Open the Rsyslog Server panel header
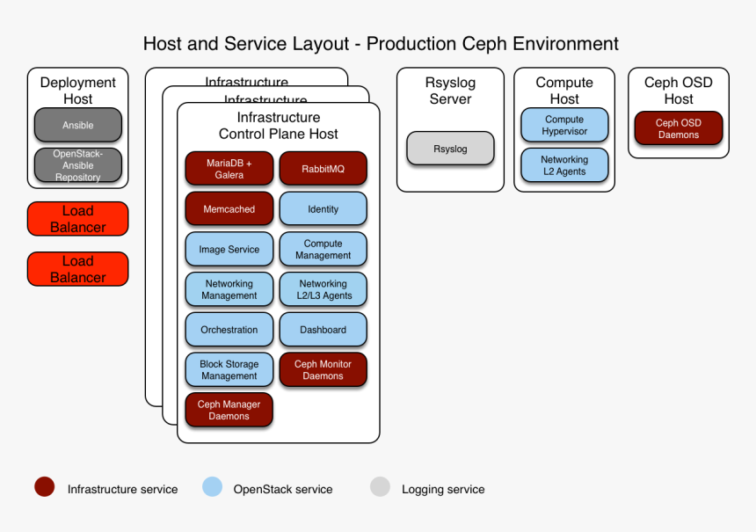This screenshot has width=756, height=532. [450, 91]
